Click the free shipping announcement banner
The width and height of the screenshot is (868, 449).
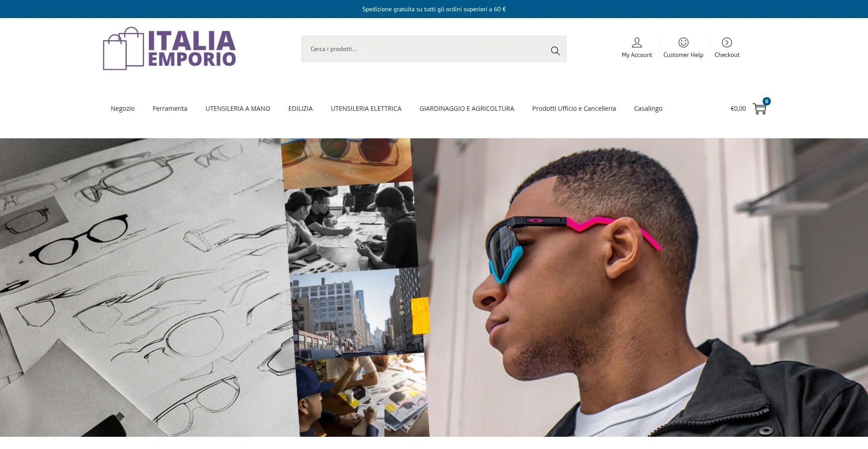tap(434, 9)
